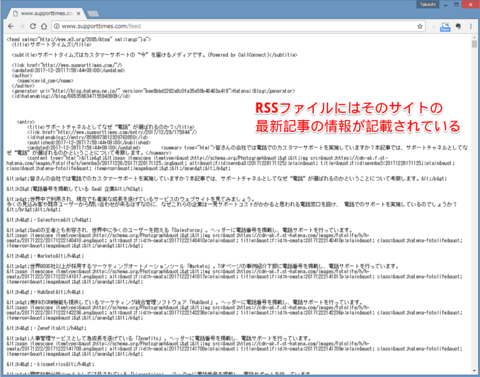Reload the feed page
The width and height of the screenshot is (480, 377).
[x=33, y=26]
